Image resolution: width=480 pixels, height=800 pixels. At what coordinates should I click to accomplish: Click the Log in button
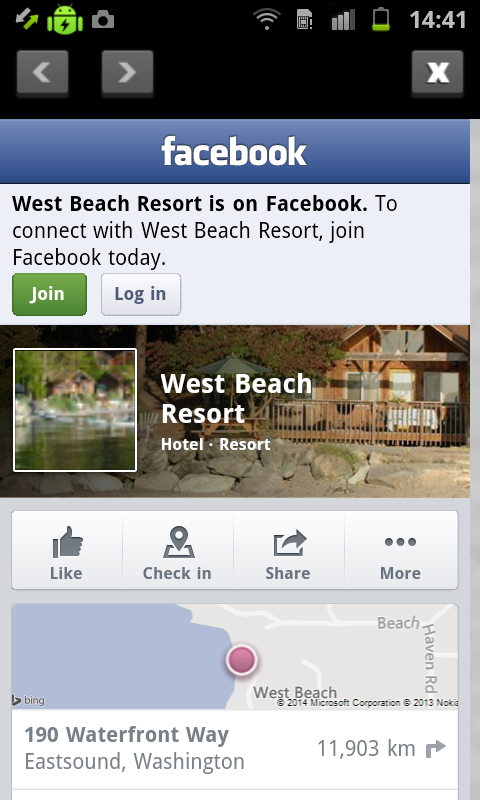point(141,294)
